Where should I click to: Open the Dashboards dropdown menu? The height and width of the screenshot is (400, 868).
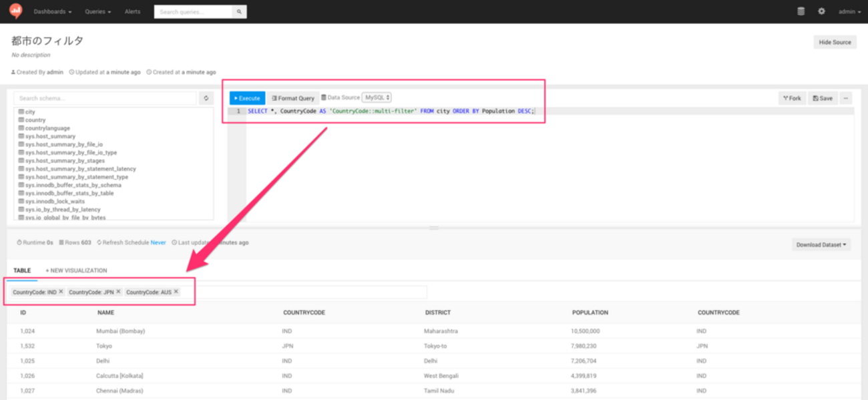click(x=53, y=12)
